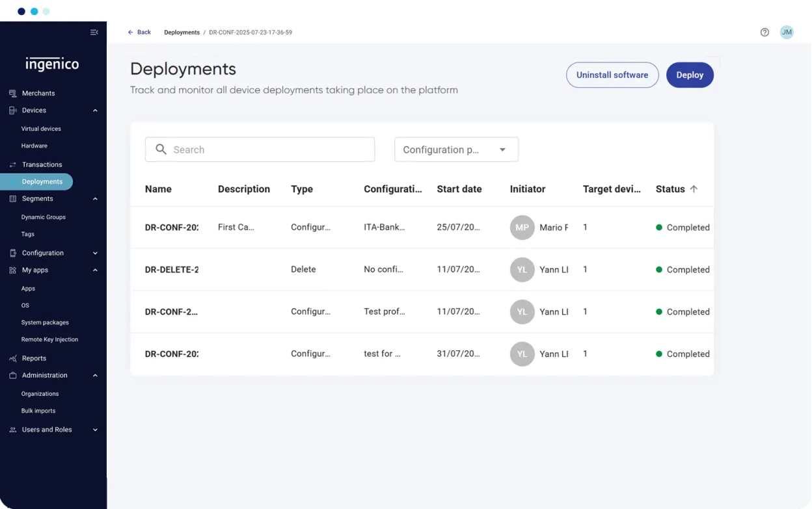Click the magnifier icon in the search box
This screenshot has width=812, height=509.
point(161,150)
